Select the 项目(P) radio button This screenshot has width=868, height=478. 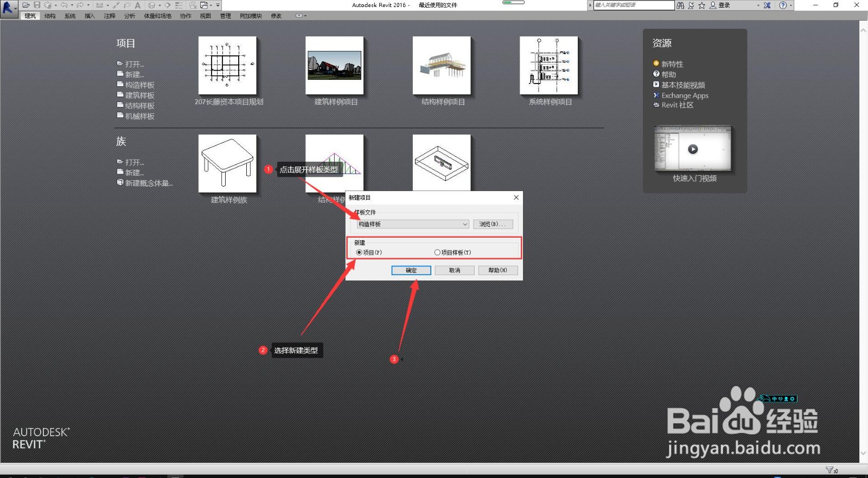point(359,252)
